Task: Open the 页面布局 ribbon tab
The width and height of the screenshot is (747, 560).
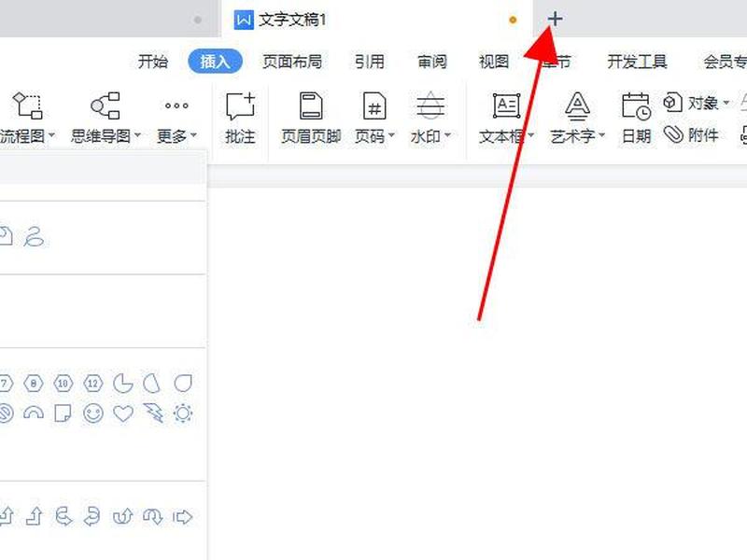Action: 292,62
